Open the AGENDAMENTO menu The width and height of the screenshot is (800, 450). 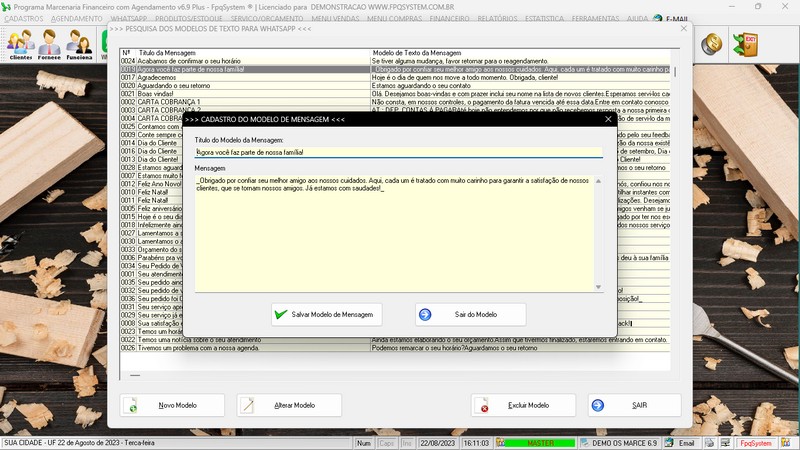click(x=77, y=18)
